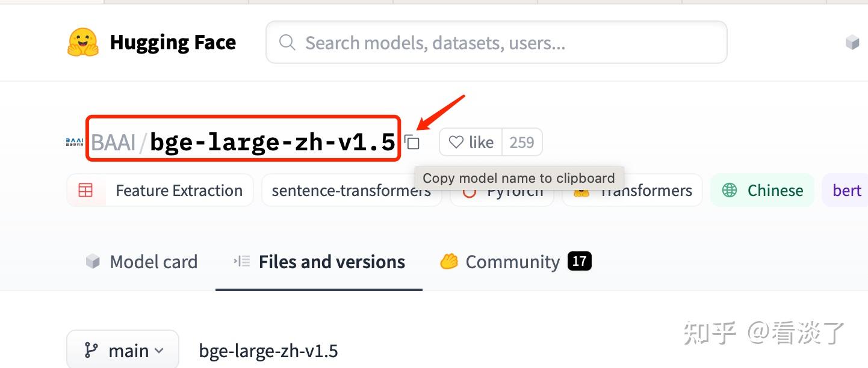Like the bge-large-zh-v1.5 model

click(471, 143)
